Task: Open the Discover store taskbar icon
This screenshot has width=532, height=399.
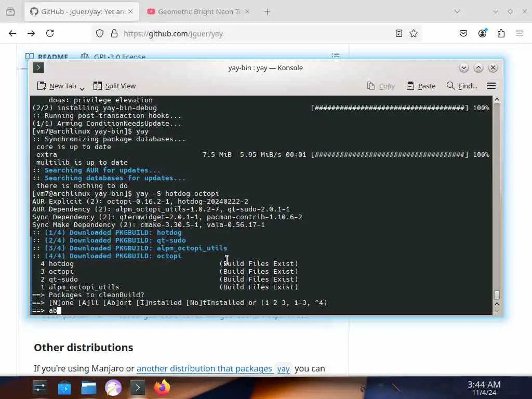Action: pos(64,388)
